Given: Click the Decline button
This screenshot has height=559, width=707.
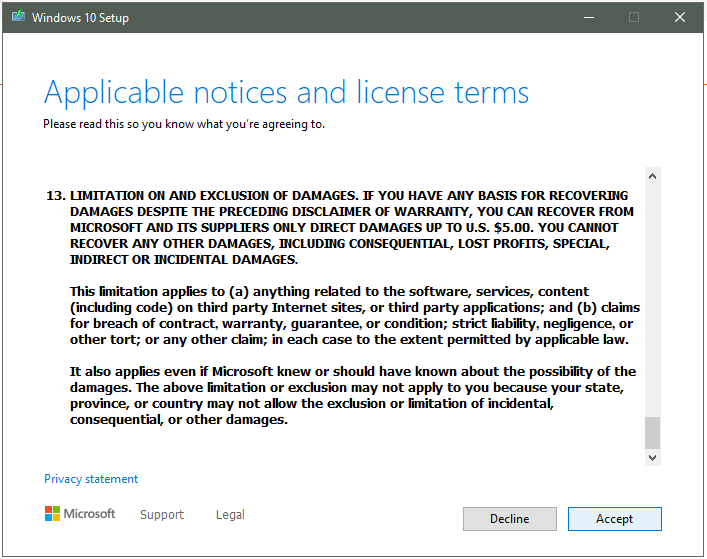Looking at the screenshot, I should [x=510, y=519].
